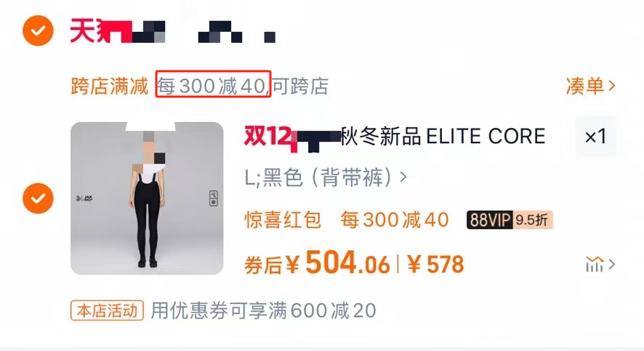The width and height of the screenshot is (644, 351).
Task: Open the bib pants product thumbnail
Action: pyautogui.click(x=147, y=198)
